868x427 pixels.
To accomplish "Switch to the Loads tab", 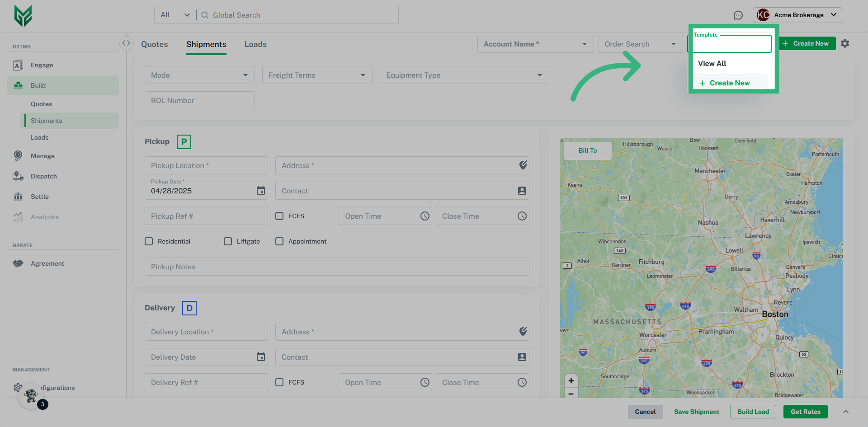I will [255, 44].
